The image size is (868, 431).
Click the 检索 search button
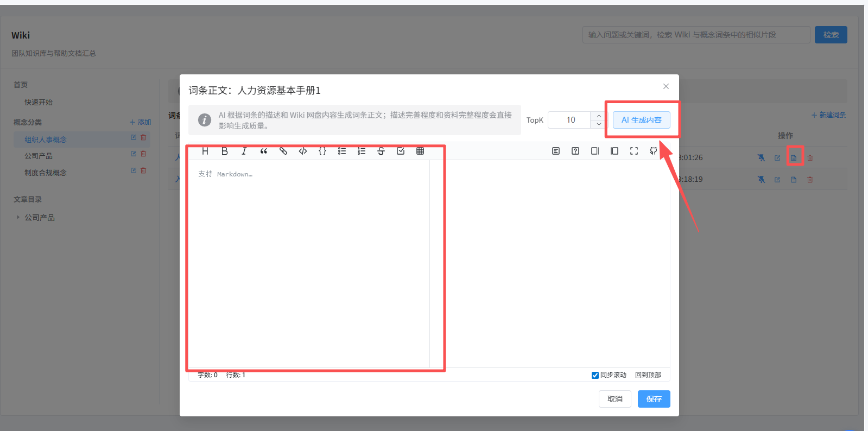click(x=831, y=35)
